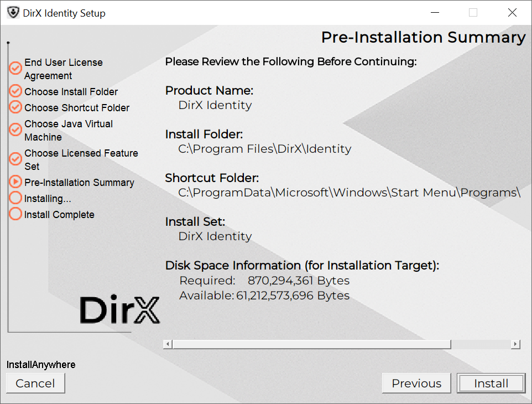
Task: Click the Choose Shortcut Folder step checkmark
Action: point(15,107)
